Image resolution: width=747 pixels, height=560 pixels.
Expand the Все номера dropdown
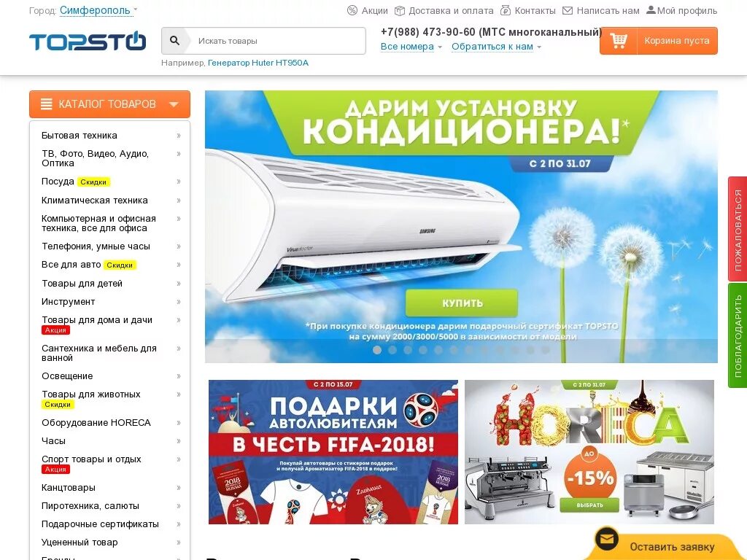point(411,47)
